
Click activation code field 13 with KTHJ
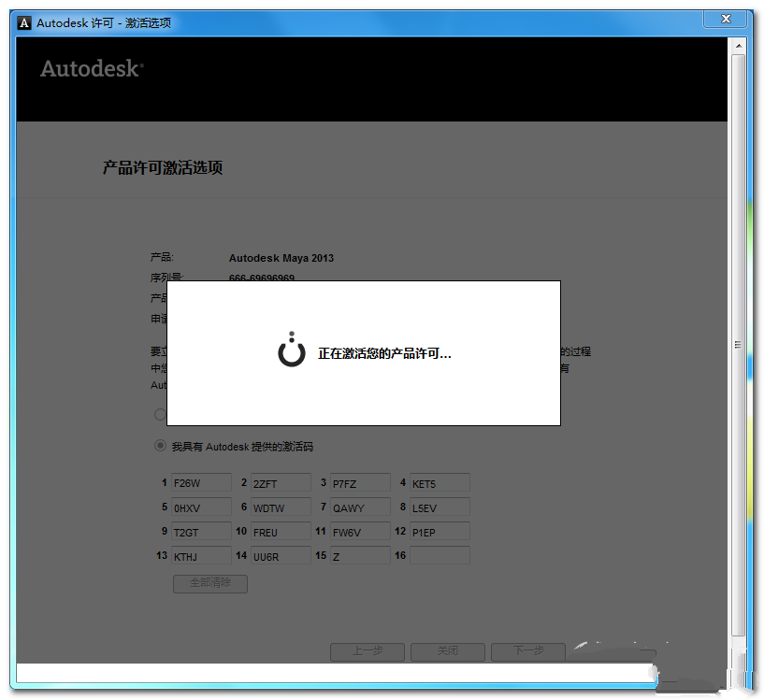click(x=201, y=555)
